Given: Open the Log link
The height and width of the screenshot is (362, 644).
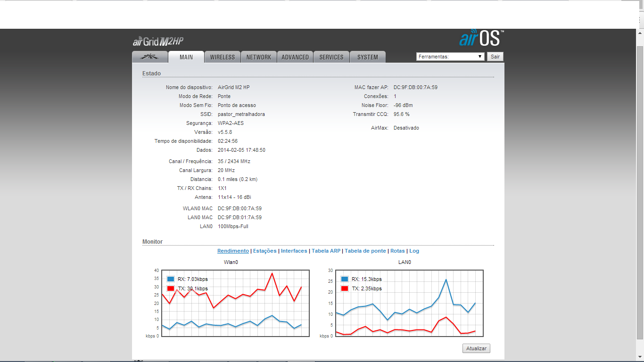Looking at the screenshot, I should click(x=414, y=251).
